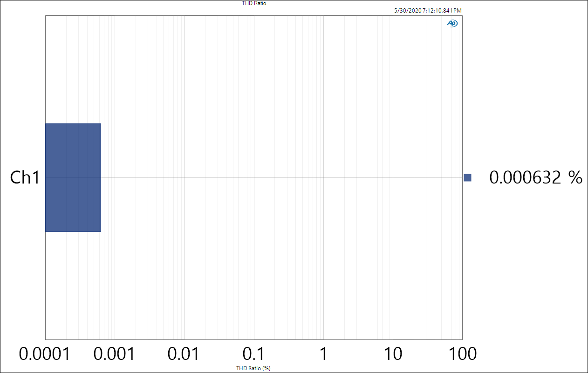Click the AP logo icon in graph corner
Viewport: 588px width, 373px height.
(x=452, y=23)
